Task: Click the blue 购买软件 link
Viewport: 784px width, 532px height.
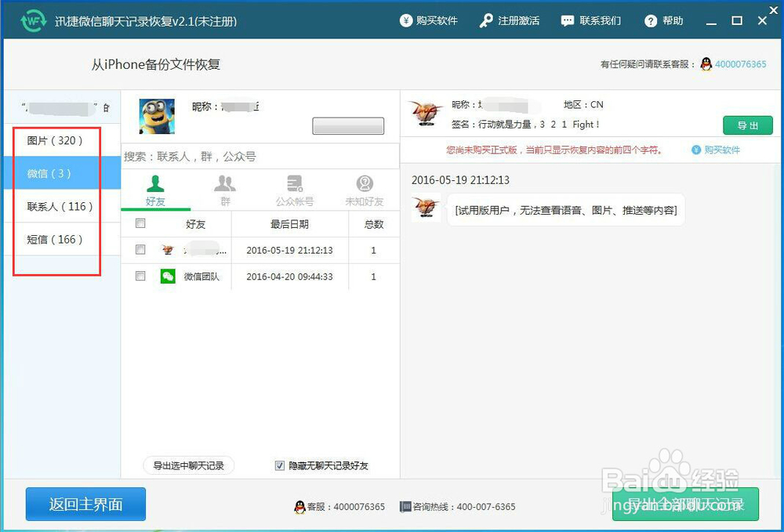Action: pyautogui.click(x=722, y=150)
